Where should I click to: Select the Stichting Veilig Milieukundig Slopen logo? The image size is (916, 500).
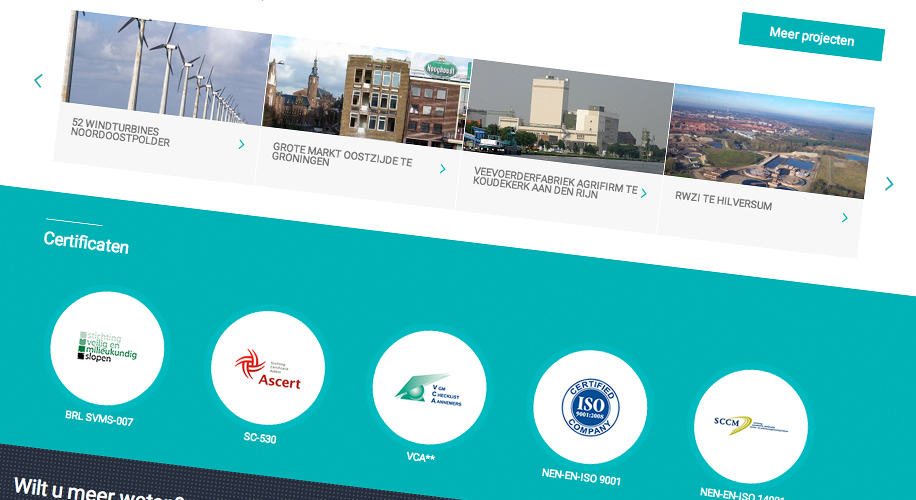pyautogui.click(x=107, y=348)
